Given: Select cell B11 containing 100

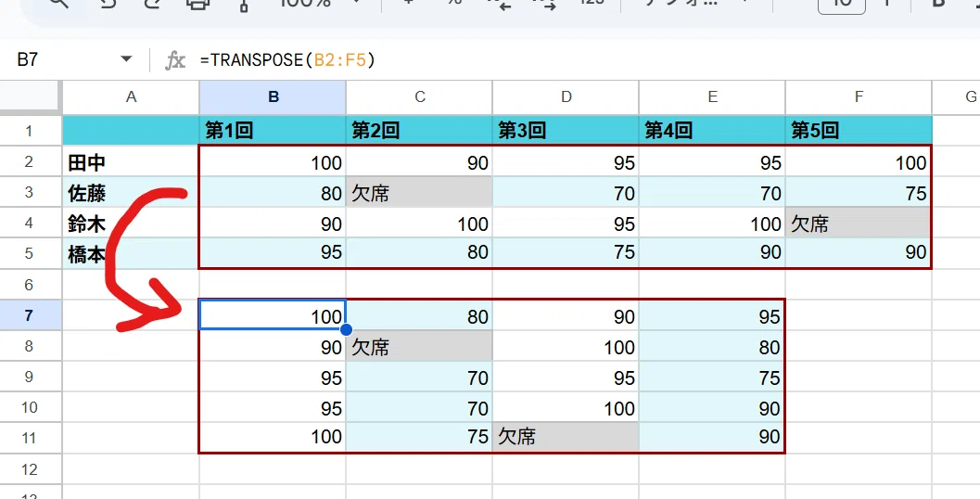Looking at the screenshot, I should point(273,438).
